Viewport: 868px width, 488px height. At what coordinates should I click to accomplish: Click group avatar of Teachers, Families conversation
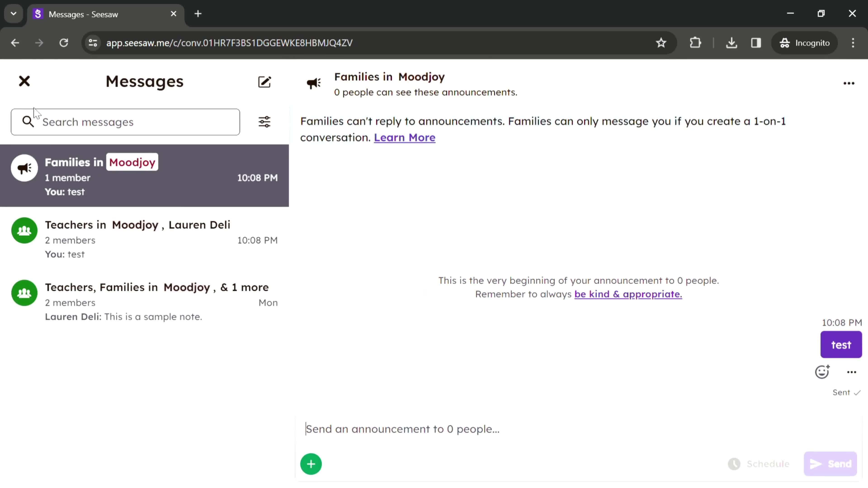coord(24,293)
